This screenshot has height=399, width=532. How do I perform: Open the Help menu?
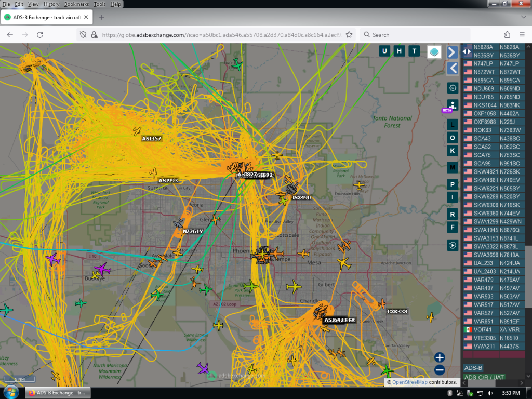point(115,4)
